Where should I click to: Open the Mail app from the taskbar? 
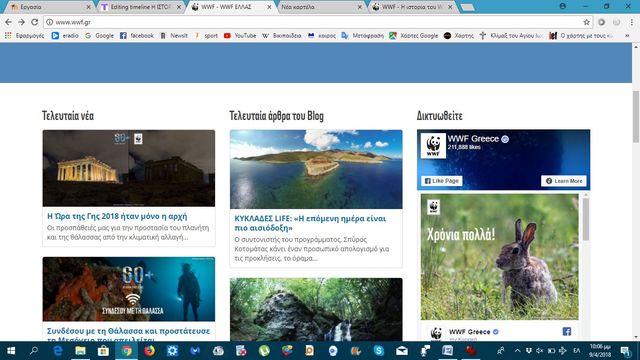pyautogui.click(x=402, y=351)
